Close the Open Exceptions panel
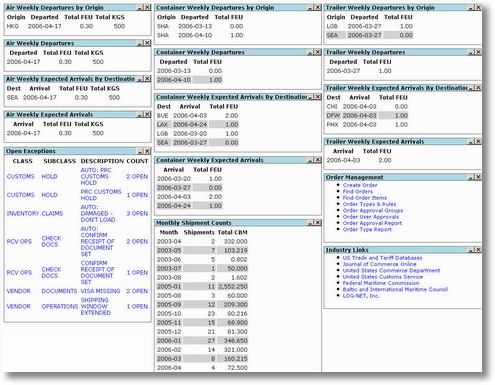This screenshot has height=385, width=495. coord(147,151)
